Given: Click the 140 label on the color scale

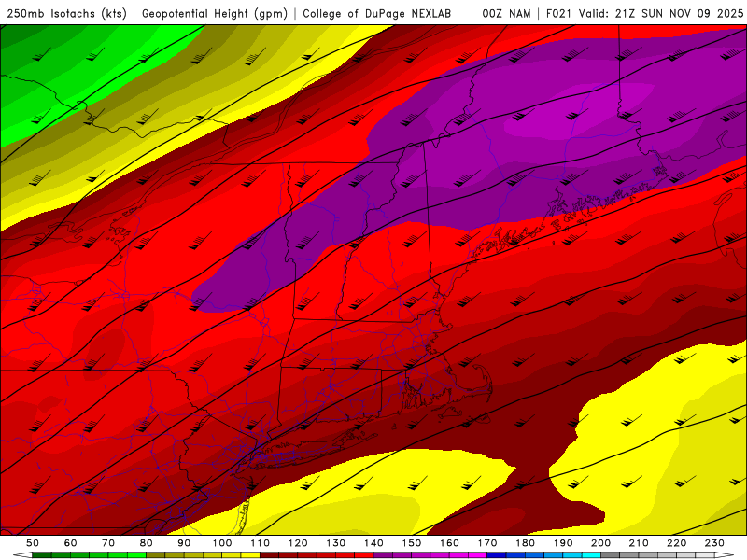Looking at the screenshot, I should point(373,543).
